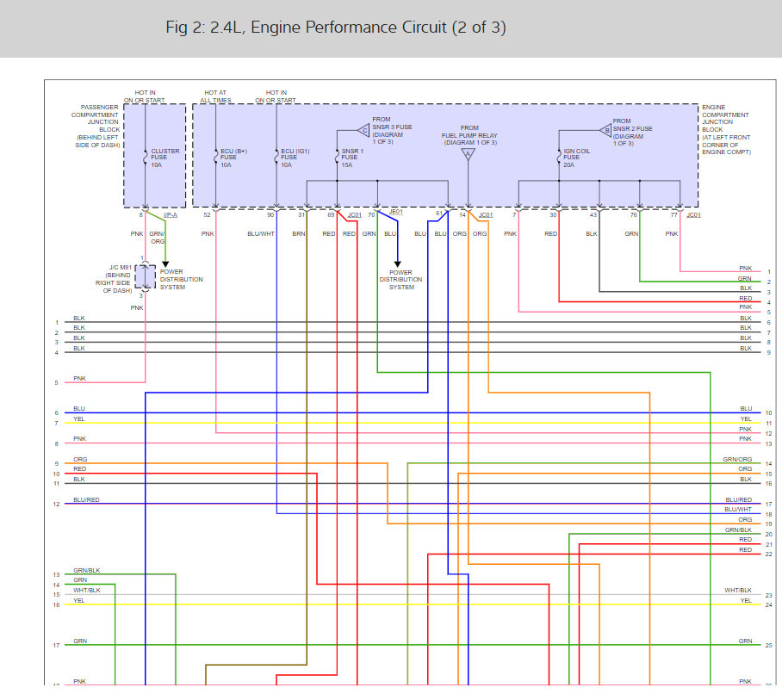Screen dimensions: 782x700
Task: Click the 'J/C M81 (BEHIND RIGHT SIDE OF DASH)' label
Action: point(114,279)
